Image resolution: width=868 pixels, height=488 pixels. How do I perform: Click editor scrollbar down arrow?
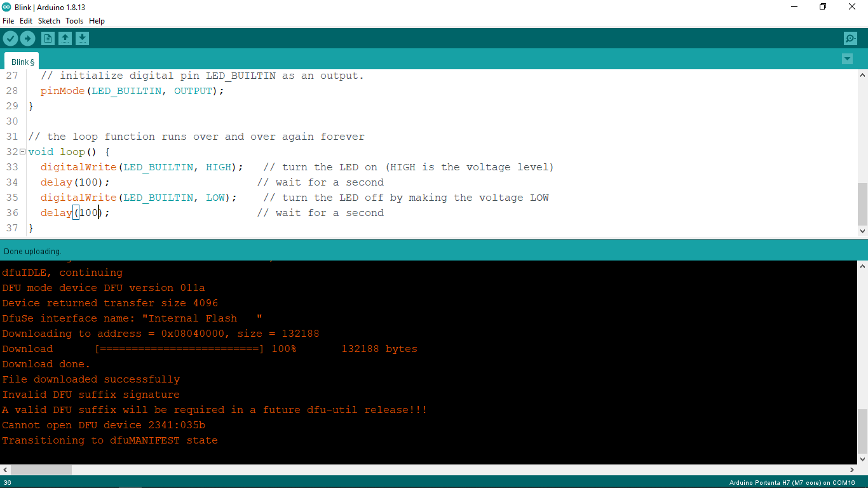pyautogui.click(x=862, y=233)
